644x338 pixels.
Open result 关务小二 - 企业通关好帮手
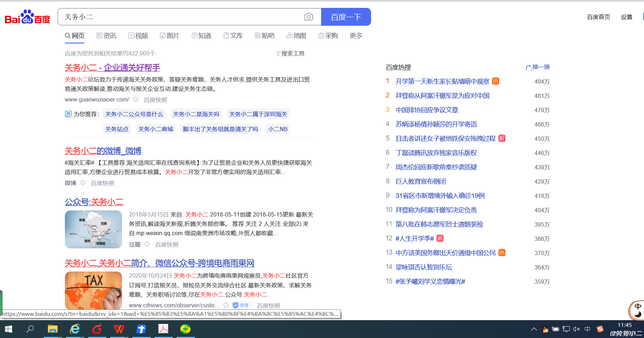112,68
